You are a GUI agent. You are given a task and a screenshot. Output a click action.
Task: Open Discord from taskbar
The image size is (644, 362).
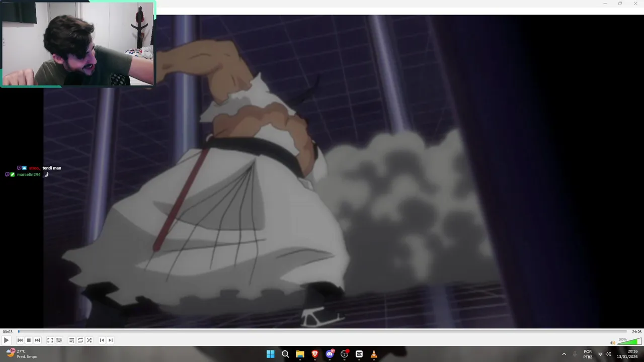(330, 354)
